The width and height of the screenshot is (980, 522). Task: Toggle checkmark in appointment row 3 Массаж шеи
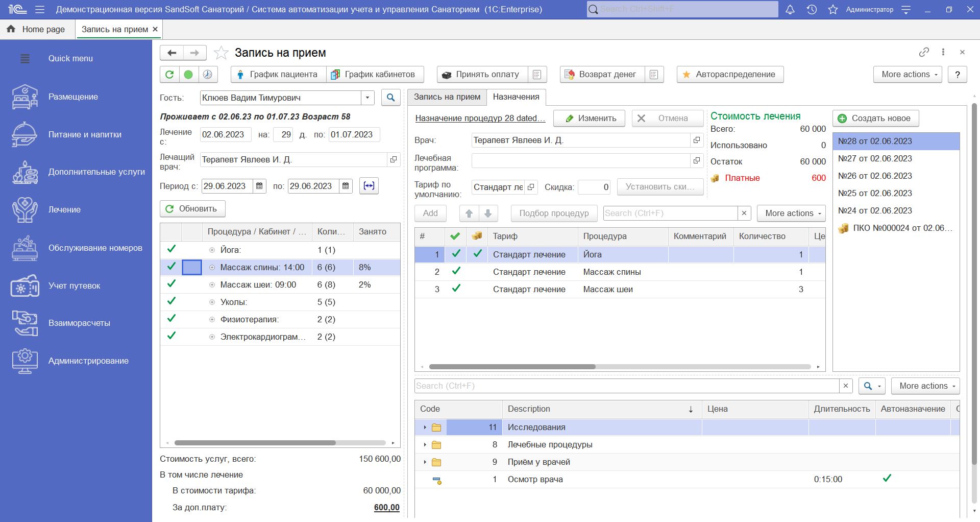(456, 289)
